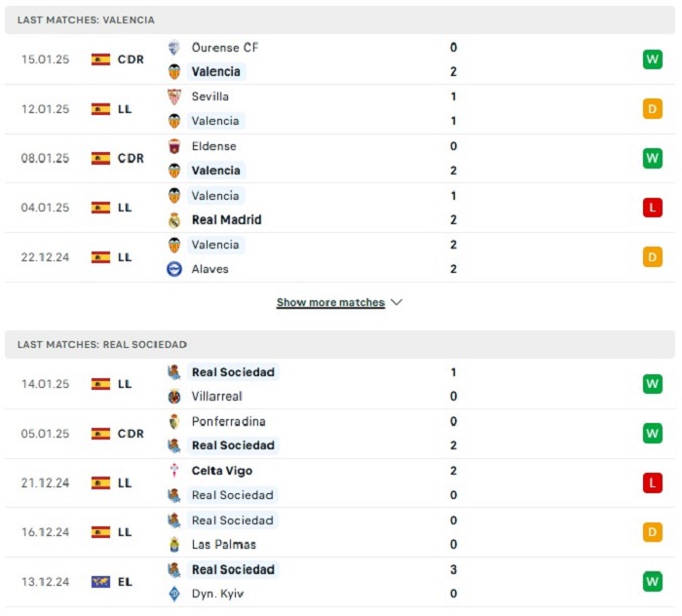This screenshot has width=682, height=616.
Task: Click the Real Madrid crest icon
Action: click(174, 220)
